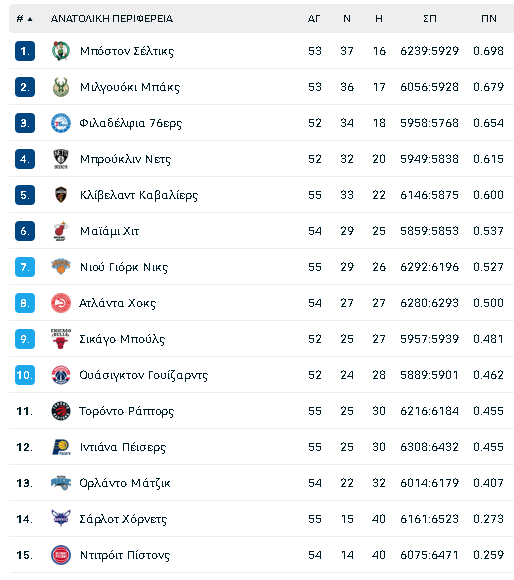Click the Milwaukee Bucks logo icon
514x580 pixels.
61,87
